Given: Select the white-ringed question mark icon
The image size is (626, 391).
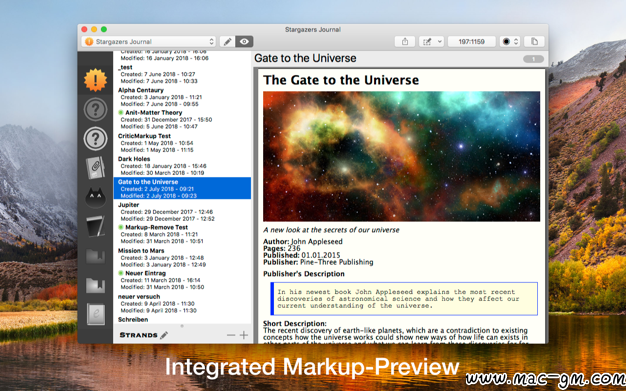Looking at the screenshot, I should (95, 139).
